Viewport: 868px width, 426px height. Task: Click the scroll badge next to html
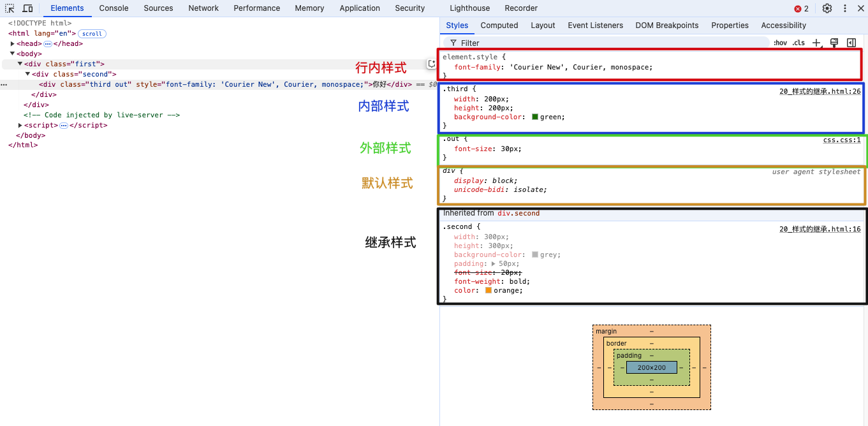[x=92, y=33]
